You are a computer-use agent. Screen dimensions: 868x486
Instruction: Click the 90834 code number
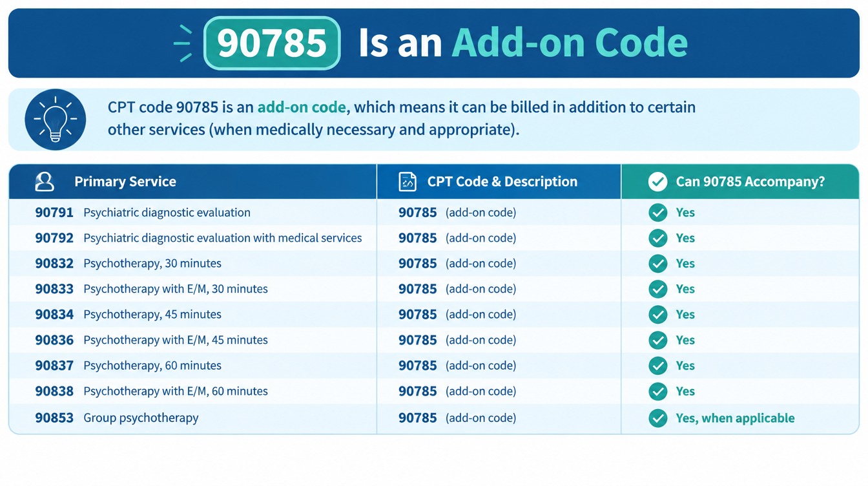(x=54, y=315)
